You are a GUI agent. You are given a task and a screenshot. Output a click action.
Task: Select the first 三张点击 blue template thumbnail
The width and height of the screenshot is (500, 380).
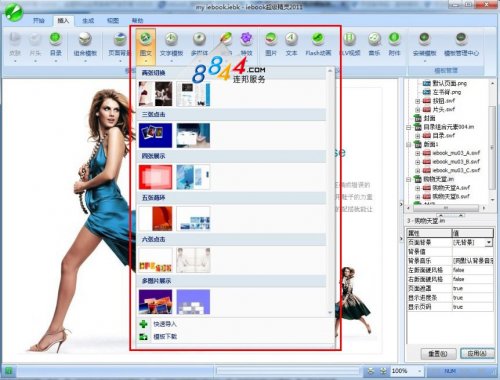[x=156, y=136]
